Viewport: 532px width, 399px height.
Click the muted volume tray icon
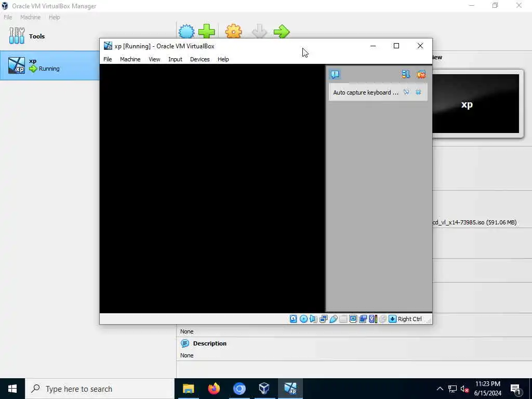[x=464, y=389]
